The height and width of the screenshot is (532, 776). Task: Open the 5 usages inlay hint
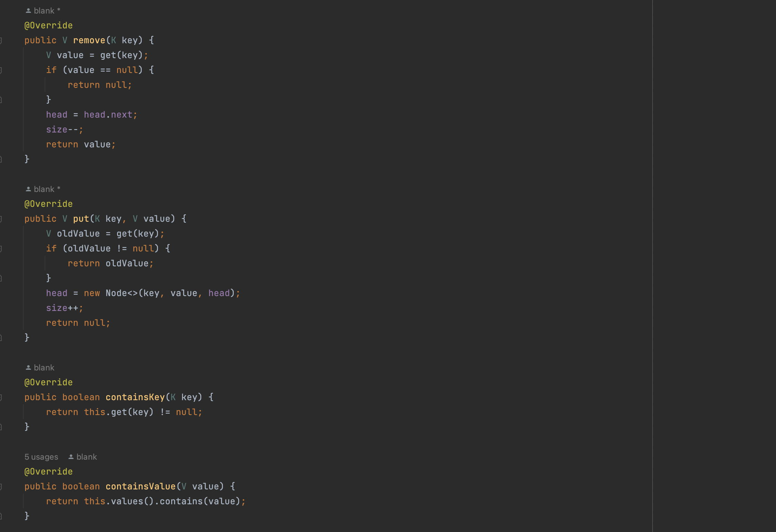(x=41, y=457)
